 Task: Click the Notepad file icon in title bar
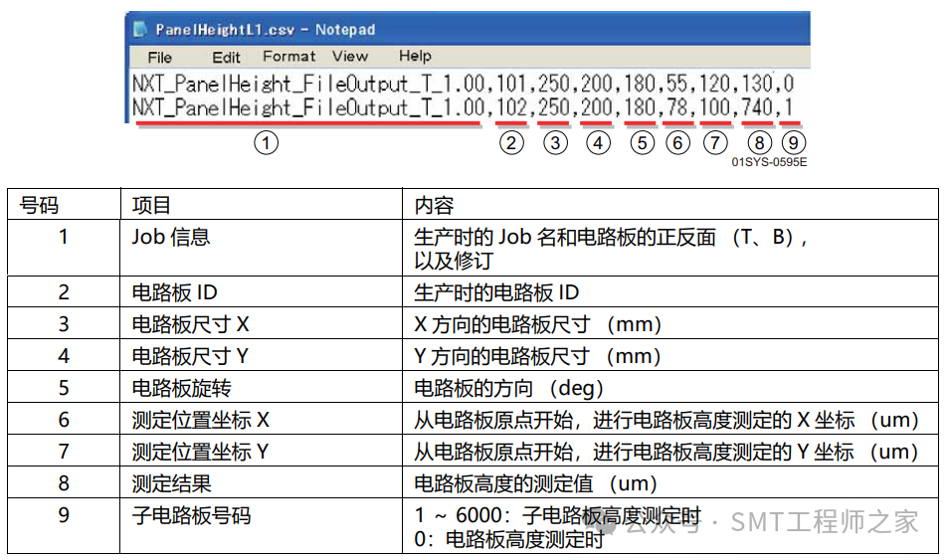[140, 29]
